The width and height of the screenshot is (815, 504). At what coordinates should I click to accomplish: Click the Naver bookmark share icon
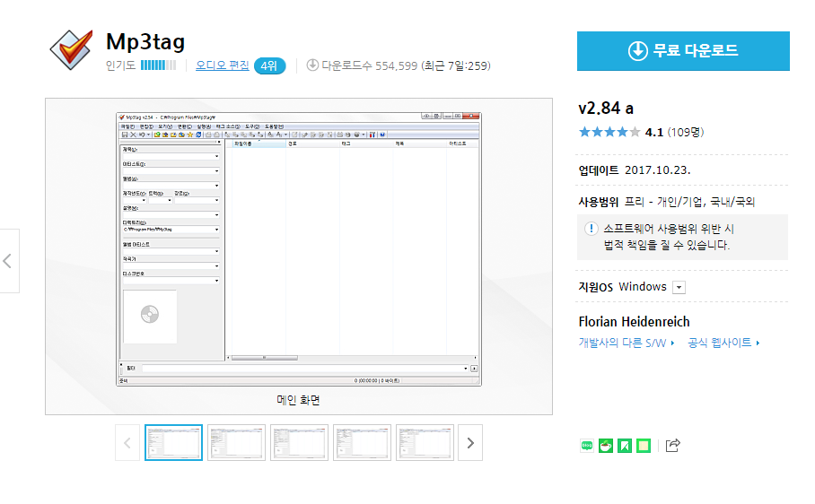625,446
